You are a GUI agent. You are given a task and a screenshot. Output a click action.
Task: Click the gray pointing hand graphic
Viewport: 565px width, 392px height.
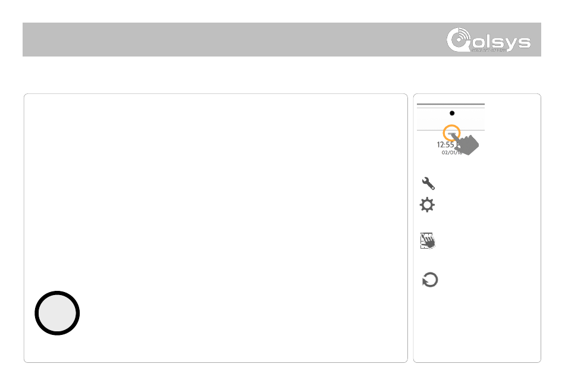click(467, 144)
